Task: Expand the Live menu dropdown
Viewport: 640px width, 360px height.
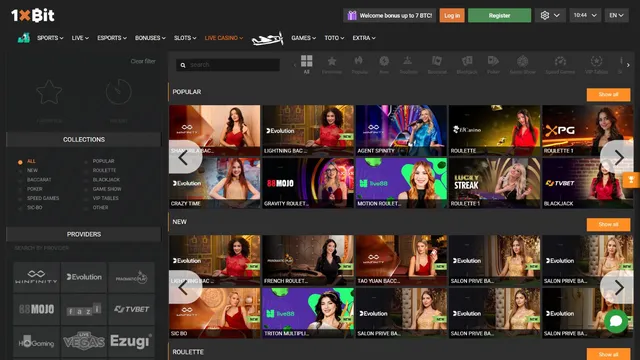Action: click(x=80, y=38)
